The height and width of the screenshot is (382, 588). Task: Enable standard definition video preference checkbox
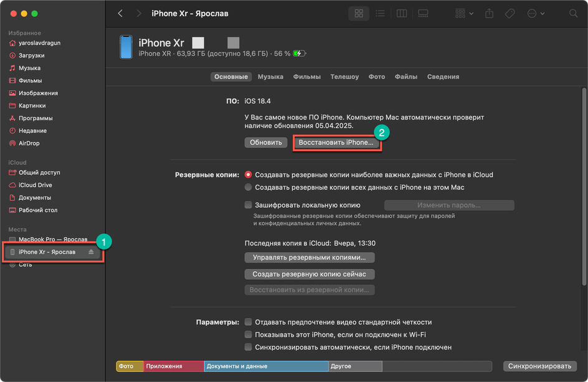point(249,322)
